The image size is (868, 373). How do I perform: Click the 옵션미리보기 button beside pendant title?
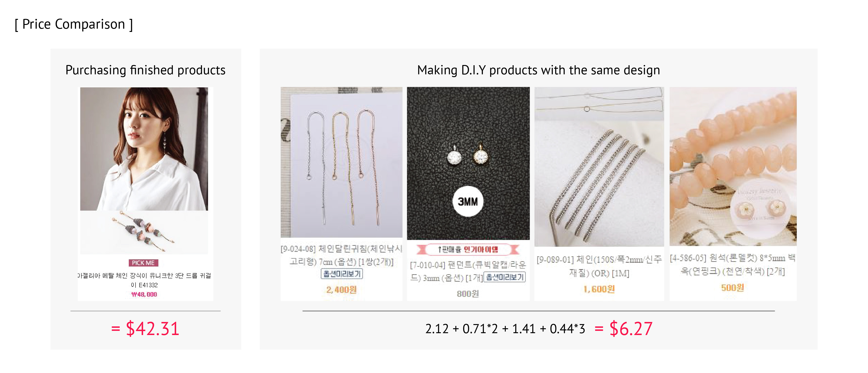pyautogui.click(x=504, y=277)
